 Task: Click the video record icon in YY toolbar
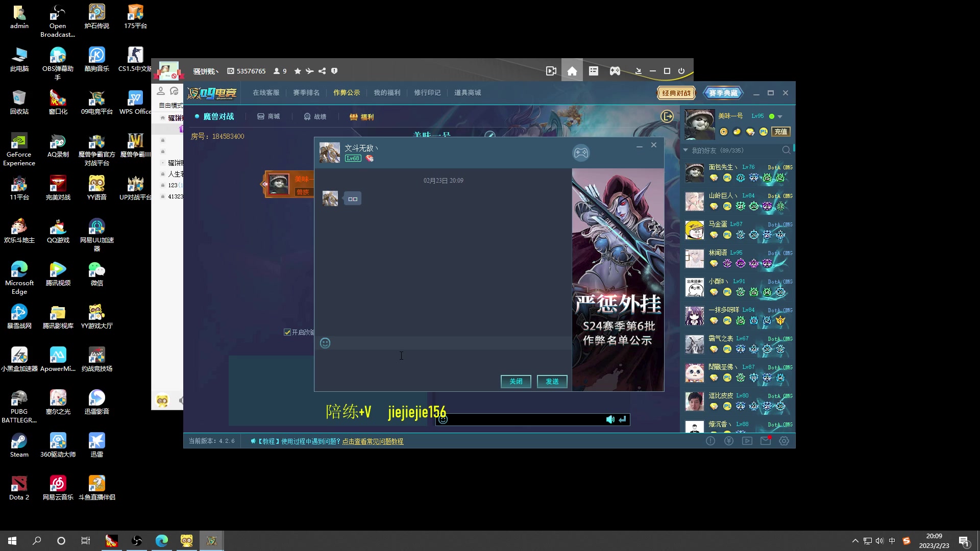[551, 71]
